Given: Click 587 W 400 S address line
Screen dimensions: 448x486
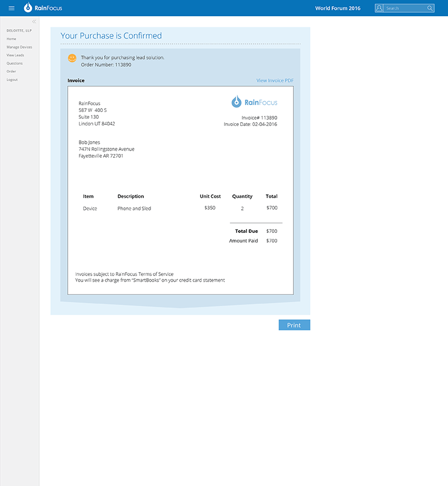Looking at the screenshot, I should 93,110.
